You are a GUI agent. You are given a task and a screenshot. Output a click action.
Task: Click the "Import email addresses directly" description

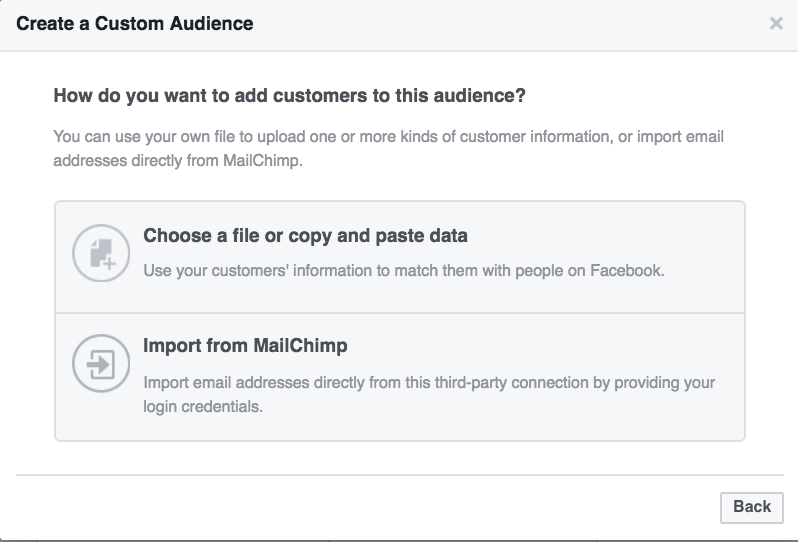[429, 394]
